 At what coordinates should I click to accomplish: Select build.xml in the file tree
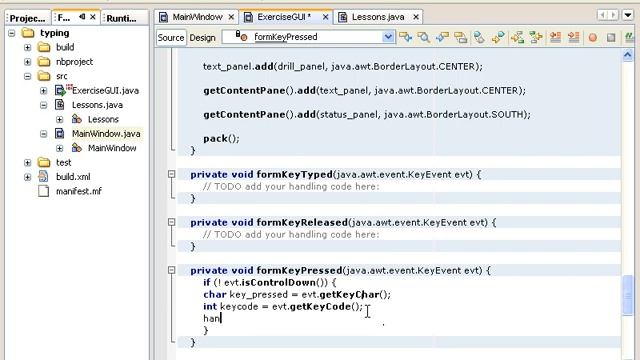coord(73,177)
